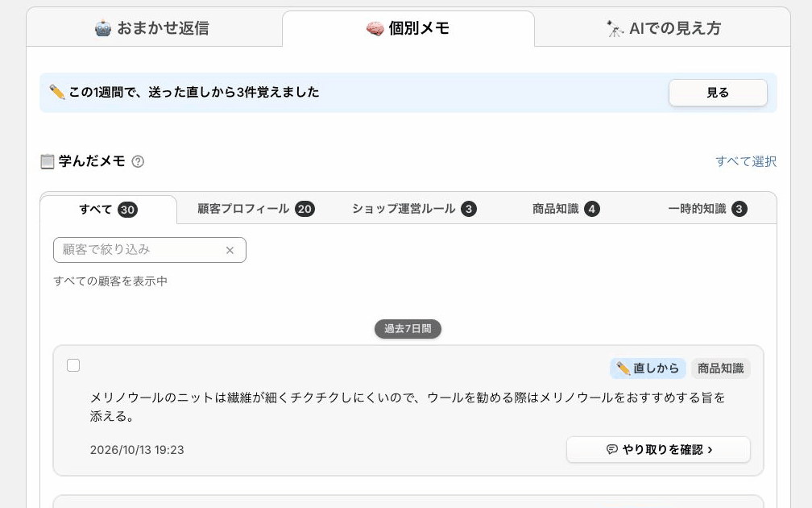The height and width of the screenshot is (508, 812).
Task: Click the notepad icon beside 学んだメモ
Action: coord(47,162)
